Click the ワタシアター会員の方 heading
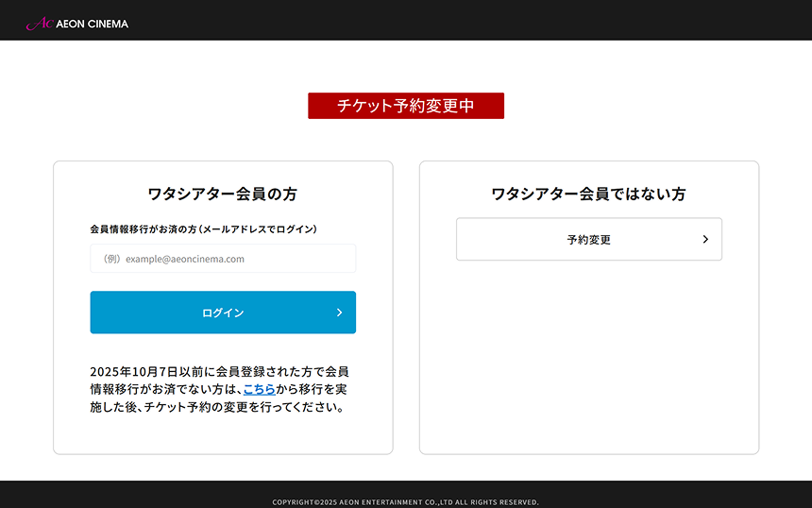 (x=223, y=194)
